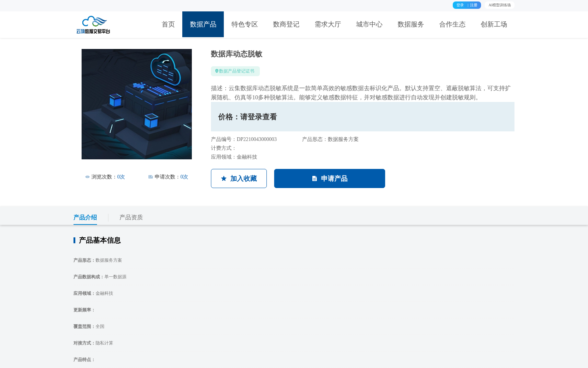
Task: Click 价格：请登录查看 price banner
Action: (x=363, y=117)
